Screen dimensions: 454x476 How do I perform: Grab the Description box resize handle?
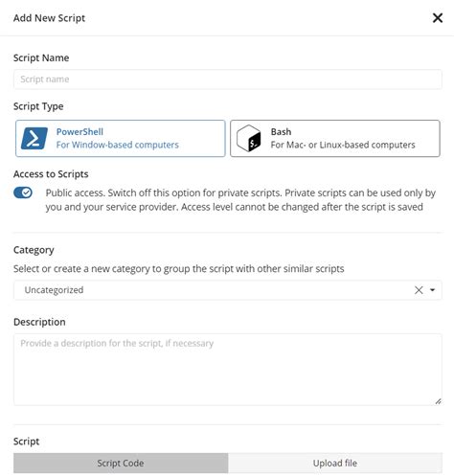pos(438,401)
